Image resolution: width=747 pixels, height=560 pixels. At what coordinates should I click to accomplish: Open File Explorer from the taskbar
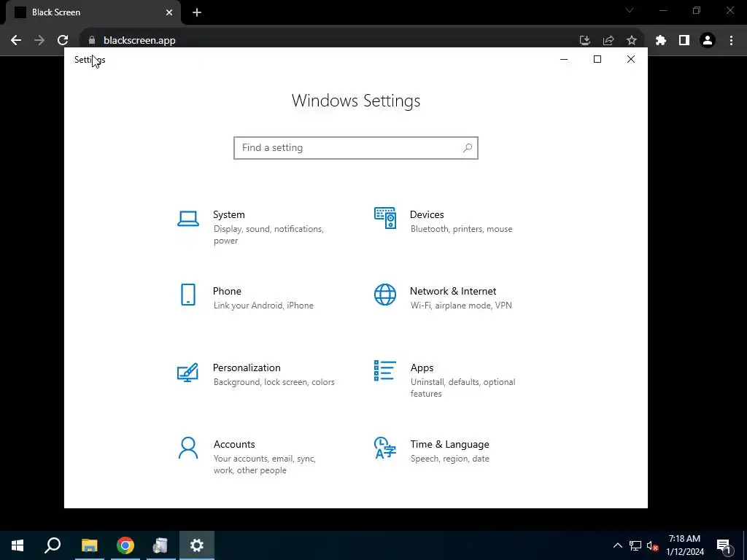coord(89,545)
